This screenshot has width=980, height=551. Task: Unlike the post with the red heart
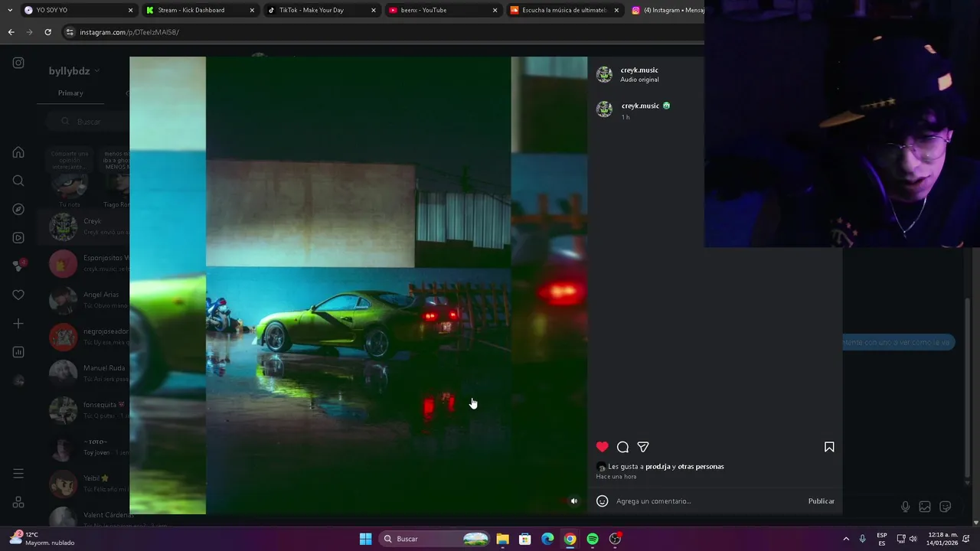(x=602, y=447)
